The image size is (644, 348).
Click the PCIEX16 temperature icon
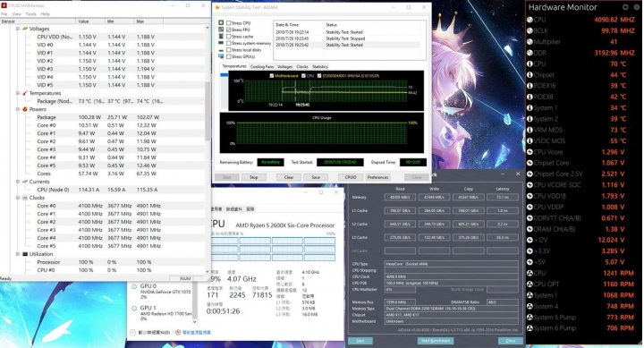(530, 86)
